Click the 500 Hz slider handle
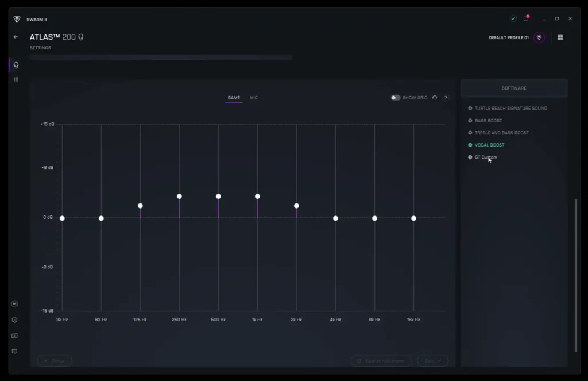The width and height of the screenshot is (588, 381). point(218,197)
